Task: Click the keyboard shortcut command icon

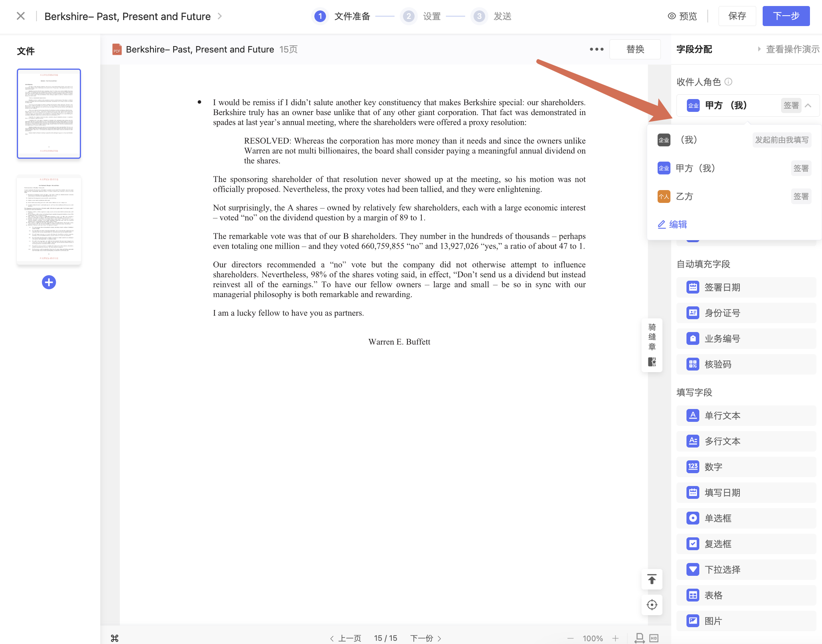Action: 115,638
